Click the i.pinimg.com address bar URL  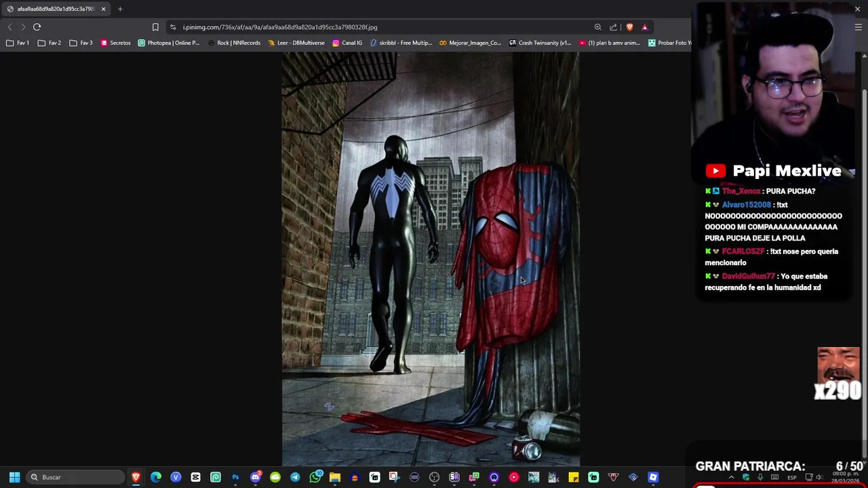point(279,27)
